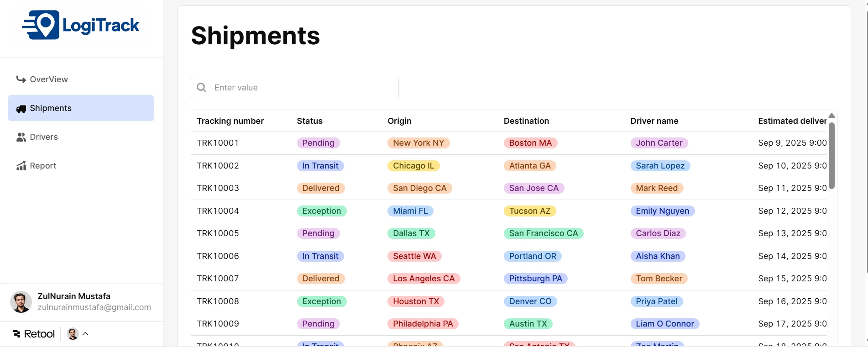Image resolution: width=868 pixels, height=348 pixels.
Task: Click ZulNurain Mustafa's profile photo
Action: (x=21, y=302)
